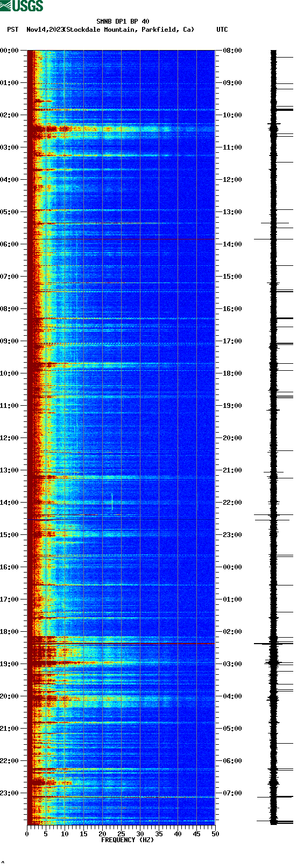Click the '25' frequency tick label
The image size is (297, 868).
tap(121, 834)
